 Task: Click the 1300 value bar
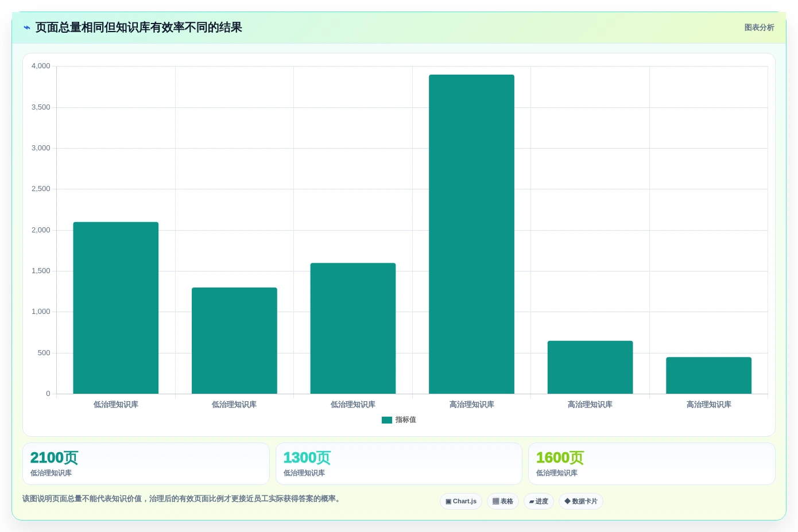click(x=234, y=340)
